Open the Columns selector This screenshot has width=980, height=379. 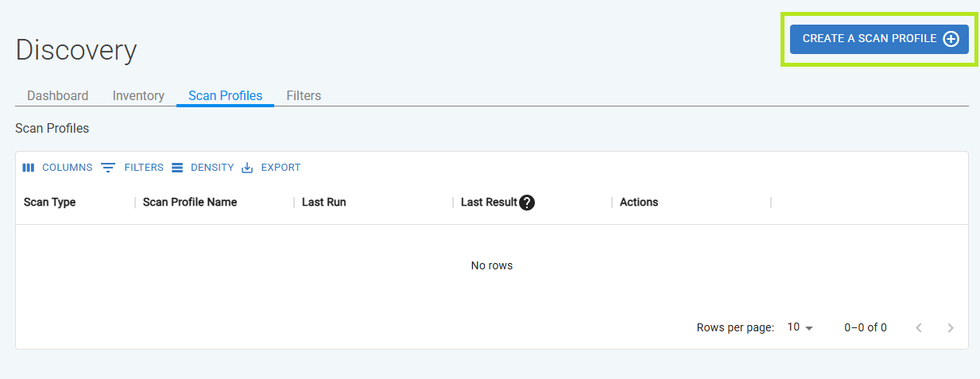(x=57, y=168)
